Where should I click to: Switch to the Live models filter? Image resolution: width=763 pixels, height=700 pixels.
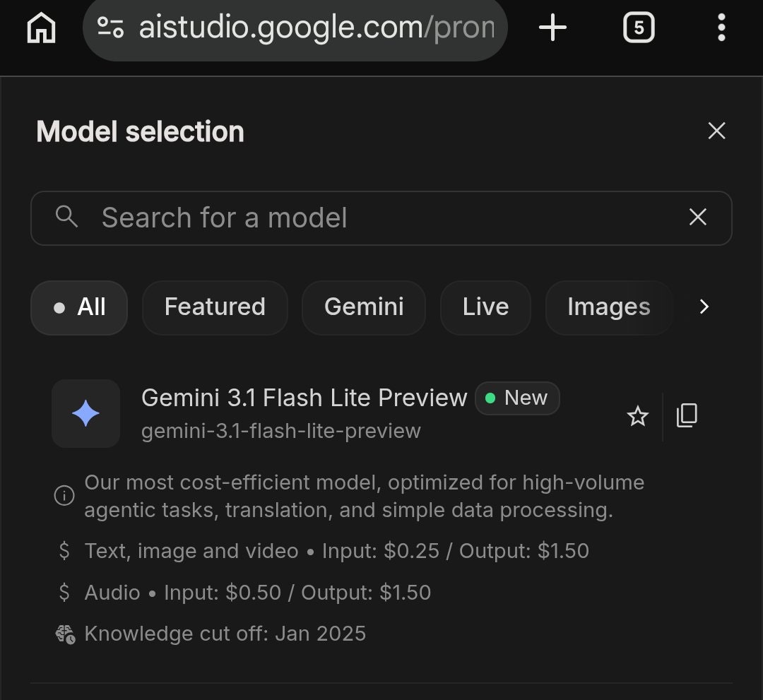[x=485, y=307]
